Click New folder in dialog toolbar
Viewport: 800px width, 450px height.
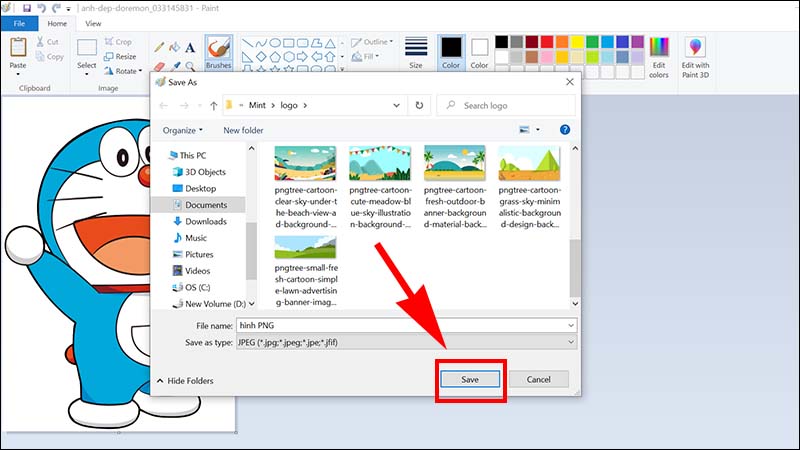[x=243, y=130]
